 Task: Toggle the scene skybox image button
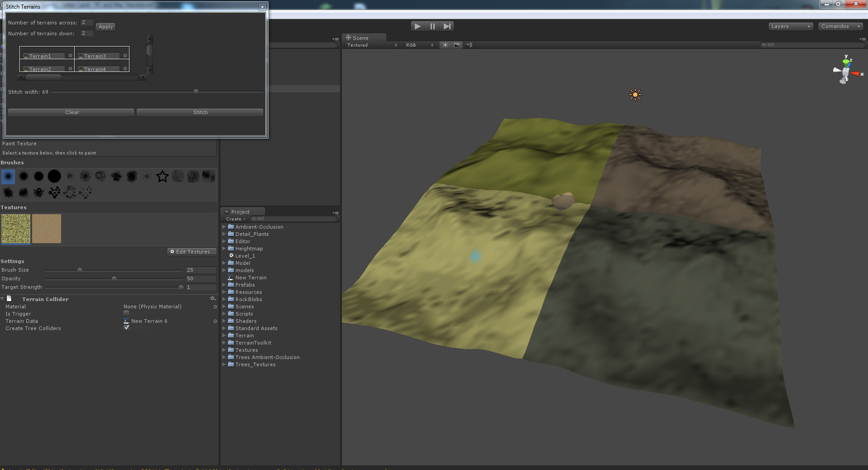tap(457, 45)
